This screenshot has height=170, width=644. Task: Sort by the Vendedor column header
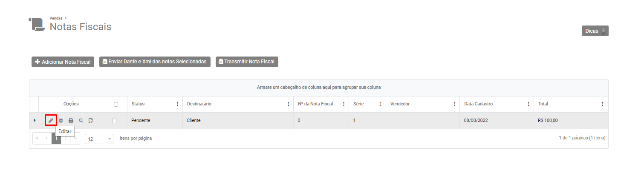point(418,104)
